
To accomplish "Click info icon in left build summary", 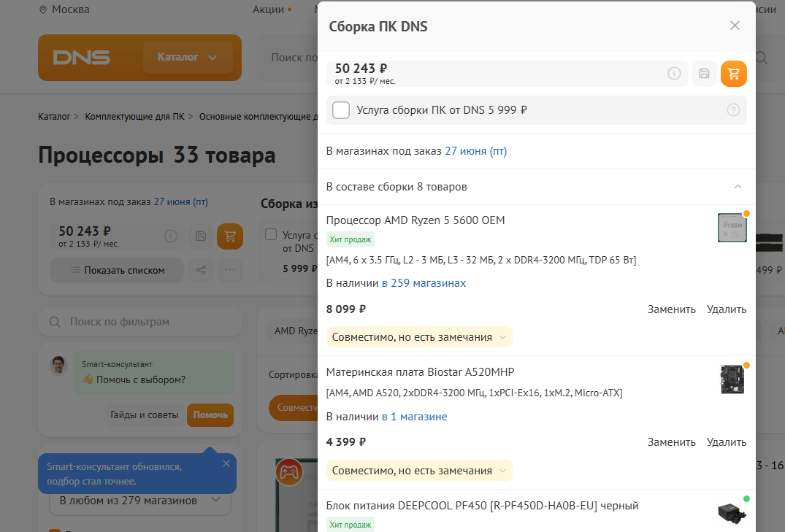I will coord(171,236).
